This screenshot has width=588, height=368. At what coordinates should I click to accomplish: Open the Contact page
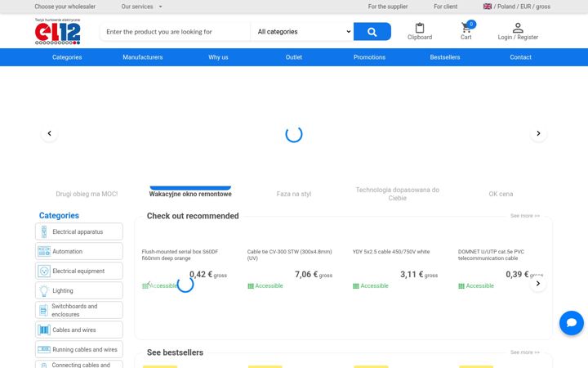click(x=520, y=57)
